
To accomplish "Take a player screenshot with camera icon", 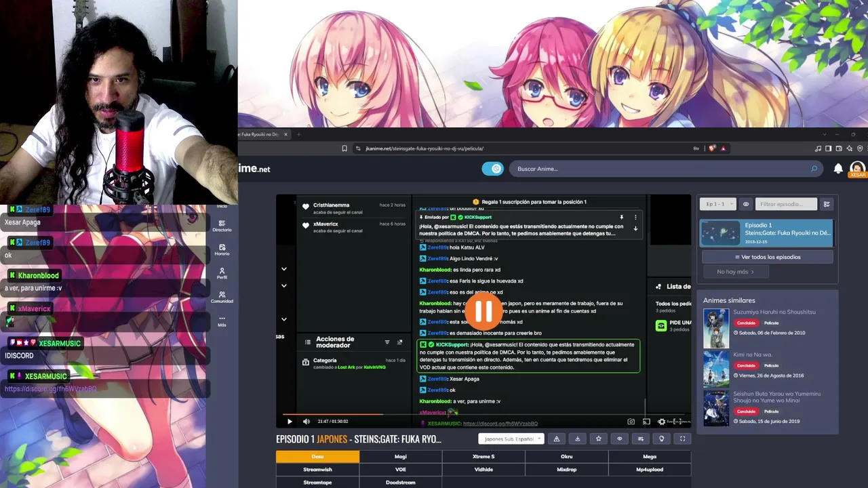I will coord(631,422).
